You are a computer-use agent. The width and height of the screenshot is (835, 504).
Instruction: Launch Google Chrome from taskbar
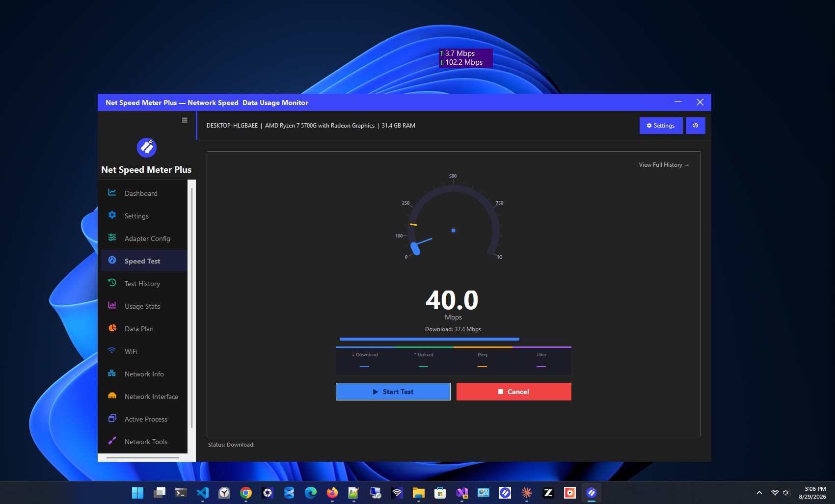coord(246,493)
